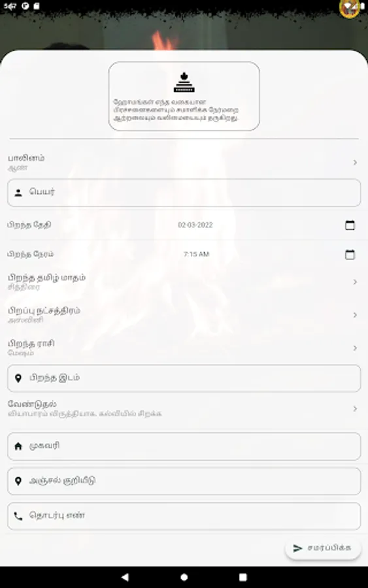The height and width of the screenshot is (588, 368).
Task: Focus the தொடர்பு எண் input field
Action: pyautogui.click(x=184, y=516)
